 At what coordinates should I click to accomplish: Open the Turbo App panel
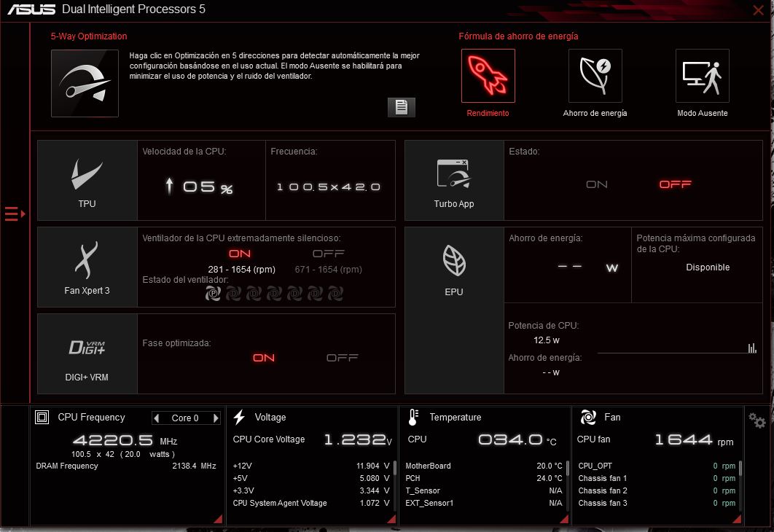click(x=454, y=181)
